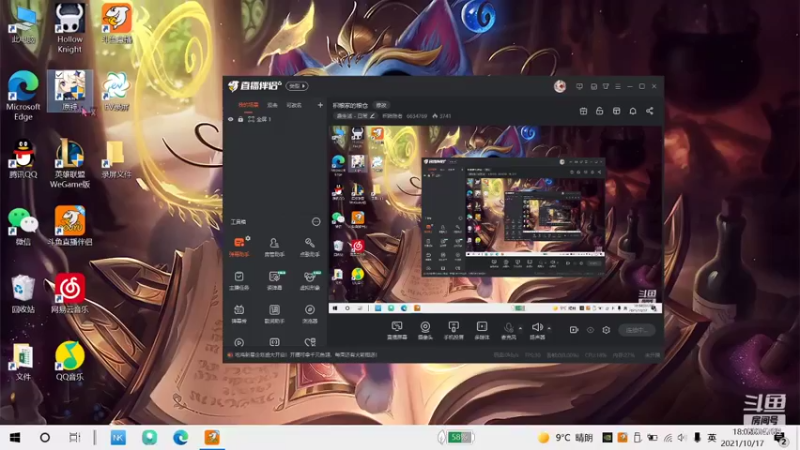Screen dimensions: 800x450
Task: Select the Hollow Knight desktop shortcut
Action: click(69, 28)
